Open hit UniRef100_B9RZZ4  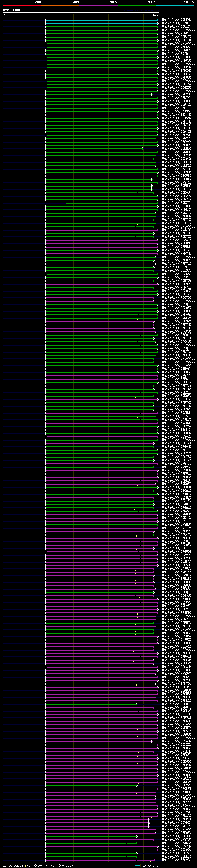pos(177,203)
